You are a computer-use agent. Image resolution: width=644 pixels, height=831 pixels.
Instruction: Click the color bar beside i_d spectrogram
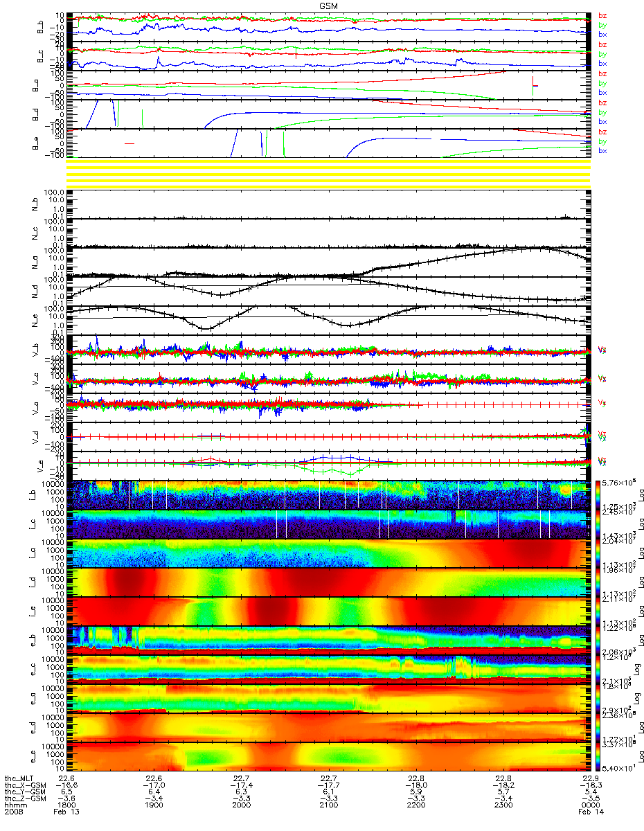pyautogui.click(x=598, y=582)
